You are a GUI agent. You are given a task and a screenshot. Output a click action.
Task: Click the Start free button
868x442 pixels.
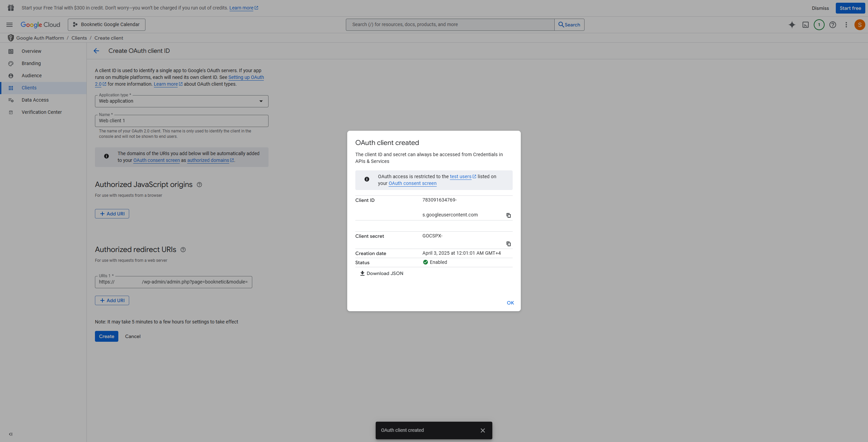click(x=850, y=8)
